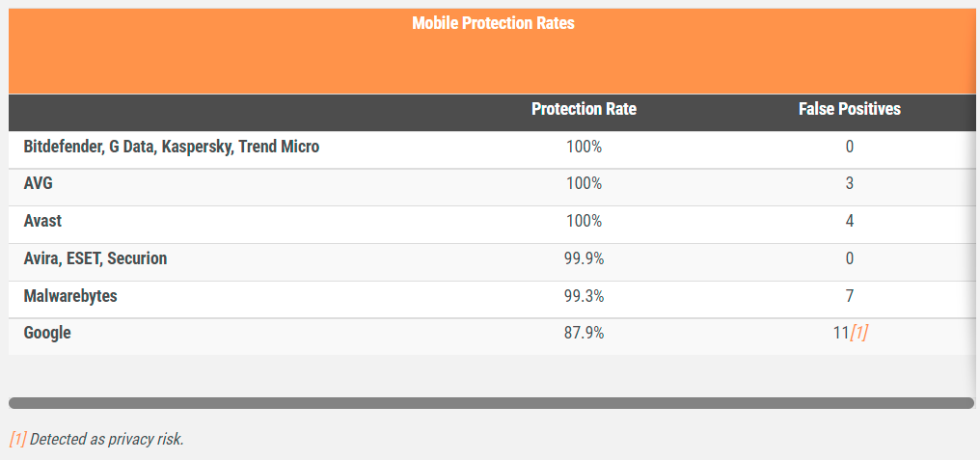Click Google's 87.9% protection rate cell
Viewport: 980px width, 460px height.
(584, 333)
